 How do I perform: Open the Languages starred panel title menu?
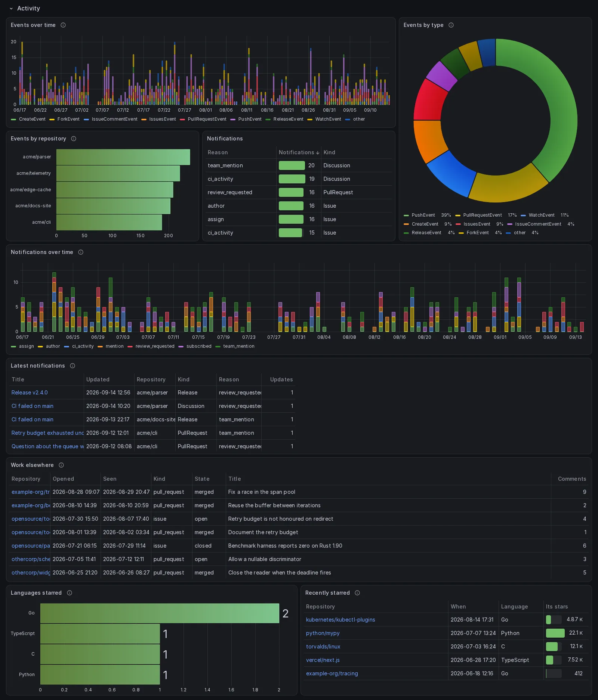36,593
